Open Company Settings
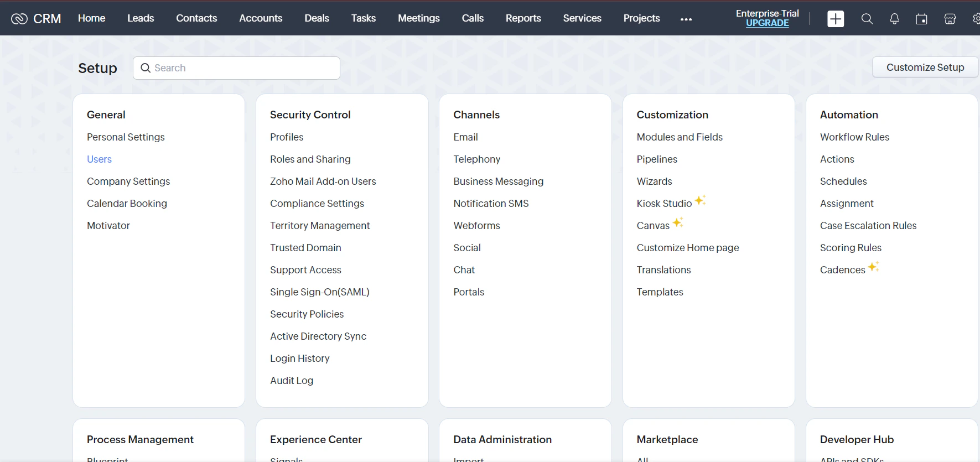The height and width of the screenshot is (462, 980). click(128, 181)
